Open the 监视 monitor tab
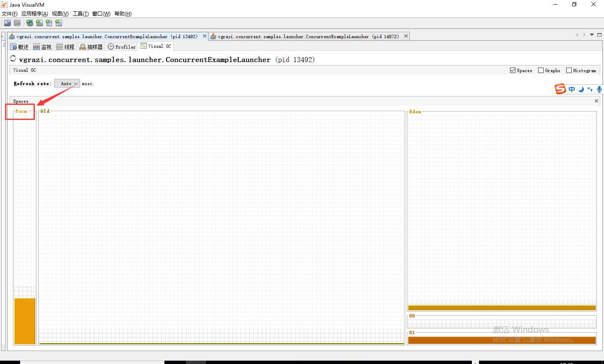This screenshot has height=364, width=604. (42, 47)
